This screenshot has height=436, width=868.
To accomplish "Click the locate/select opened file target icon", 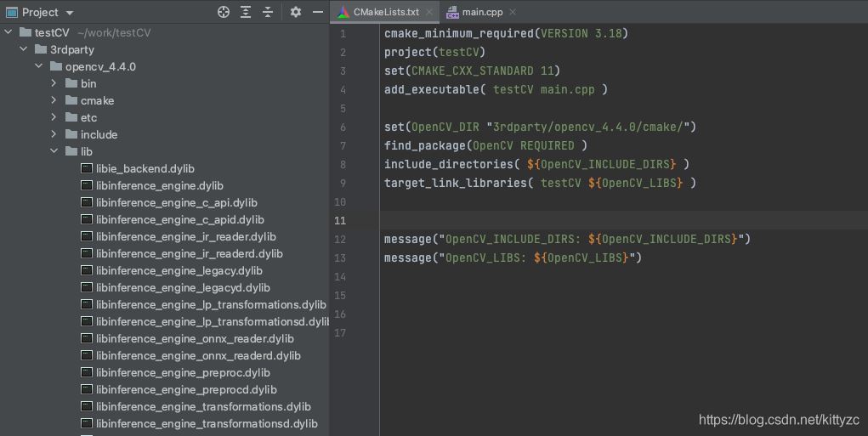I will [x=223, y=12].
